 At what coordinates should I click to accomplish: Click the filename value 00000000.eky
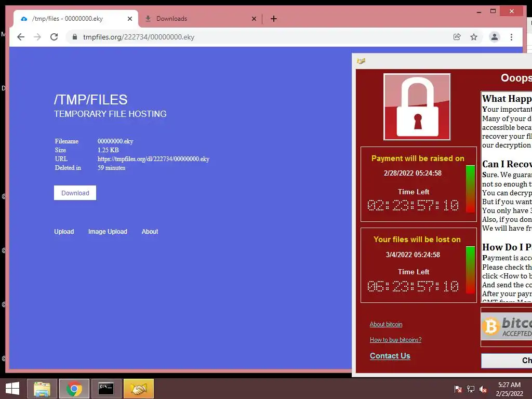point(115,141)
